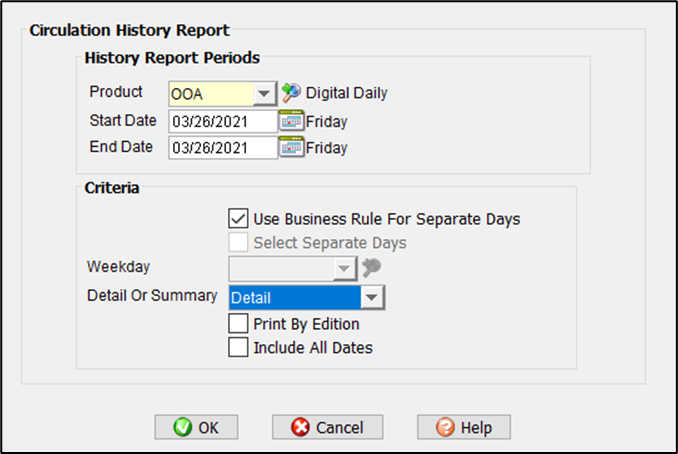678x454 pixels.
Task: Click the End Date input field
Action: pyautogui.click(x=222, y=148)
